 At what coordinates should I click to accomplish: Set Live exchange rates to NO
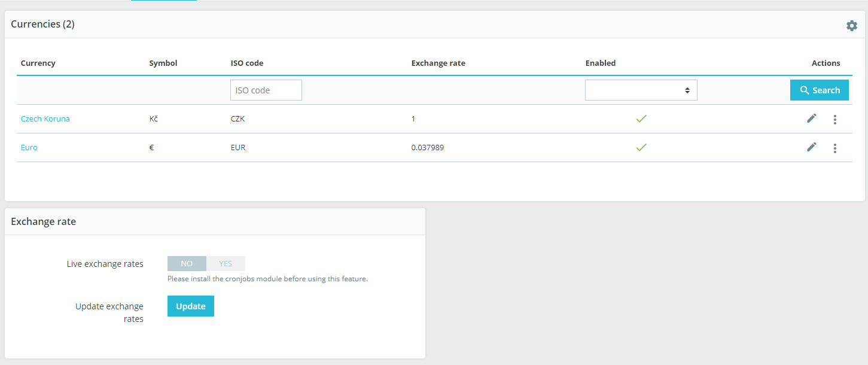tap(187, 264)
